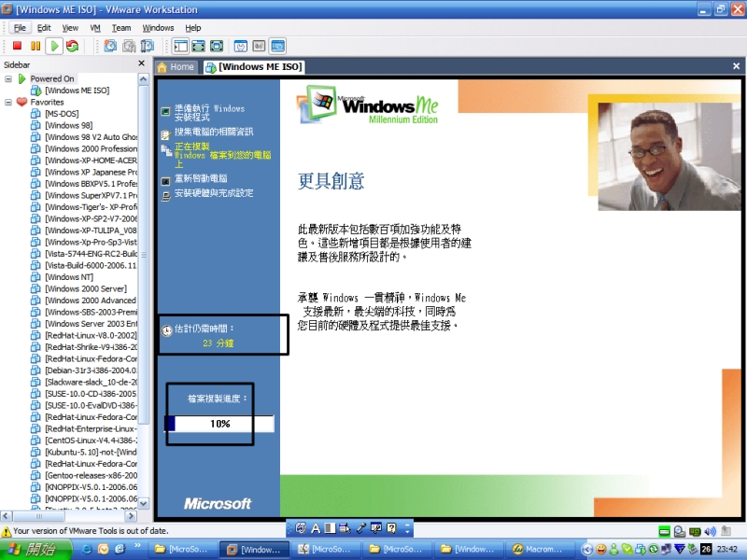
Task: Select [Debian-31r3-i386 virtual machine
Action: click(x=91, y=371)
